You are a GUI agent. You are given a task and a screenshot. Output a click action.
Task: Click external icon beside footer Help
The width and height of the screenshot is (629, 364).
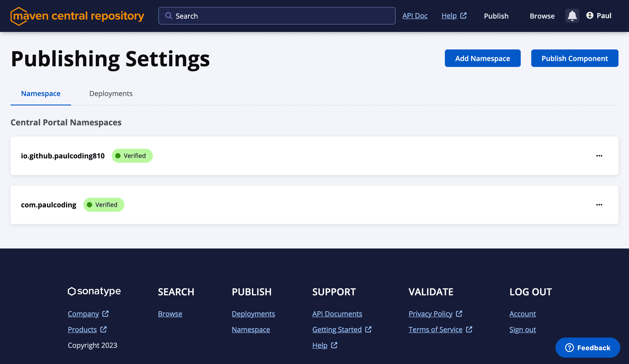click(x=334, y=345)
